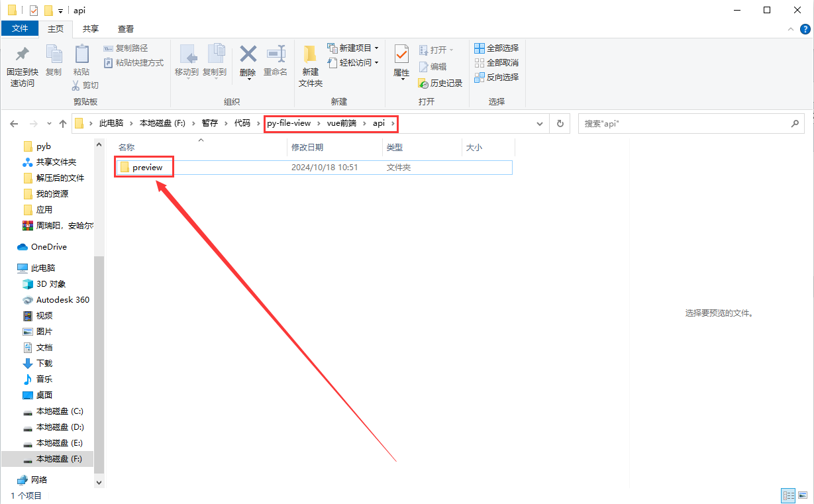
Task: Click Copy path (复制路径)
Action: click(126, 48)
